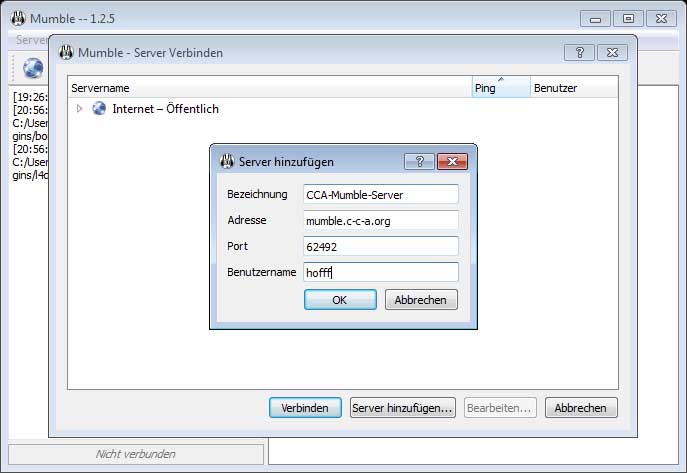Screen dimensions: 687x473
Task: Click the Server hinzufügen... button
Action: pyautogui.click(x=403, y=408)
